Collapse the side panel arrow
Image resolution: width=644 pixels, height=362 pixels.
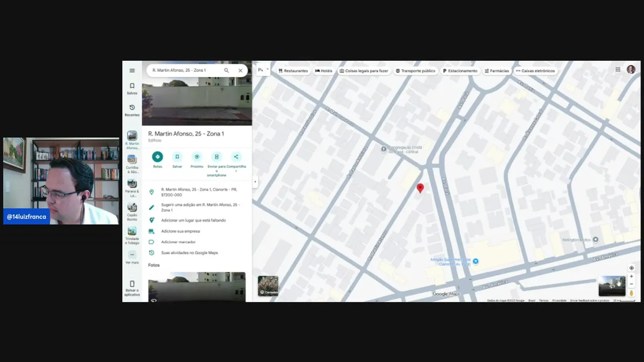tap(255, 182)
